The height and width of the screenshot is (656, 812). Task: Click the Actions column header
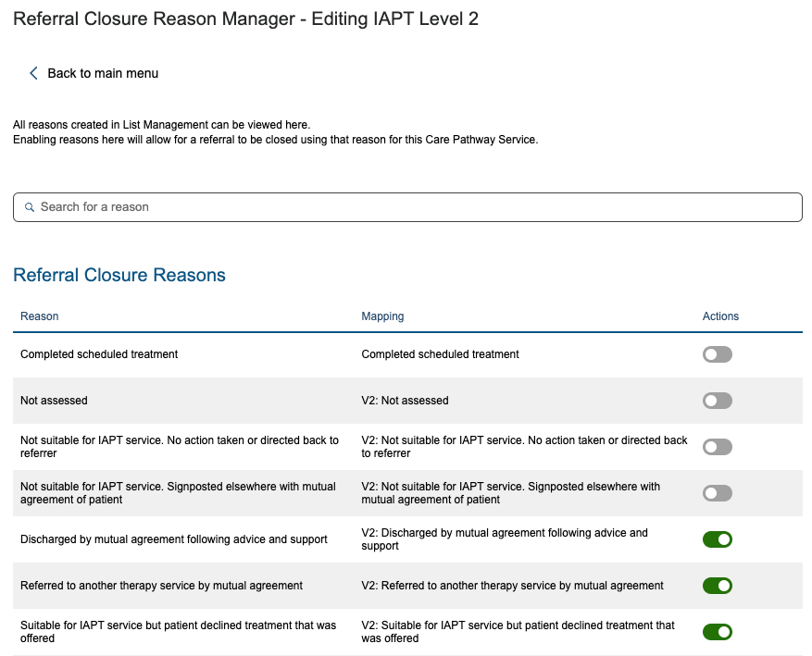coord(720,316)
